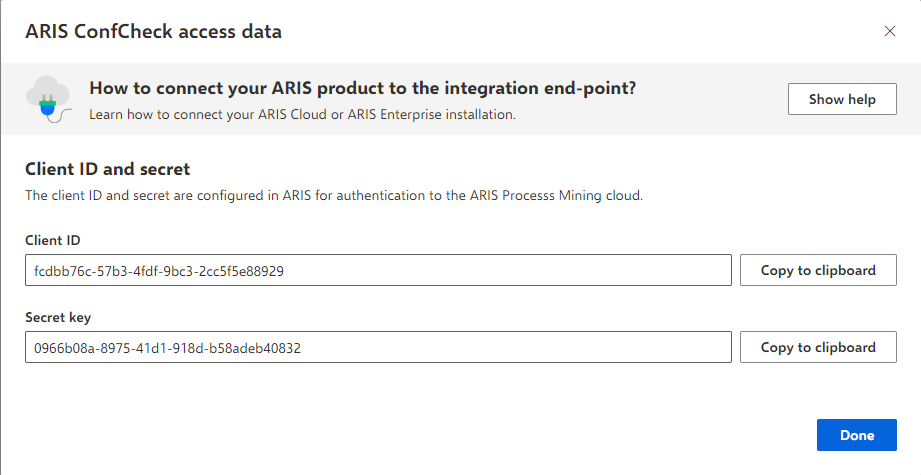
Task: Click the 'Learn how to connect' description text
Action: click(x=302, y=114)
